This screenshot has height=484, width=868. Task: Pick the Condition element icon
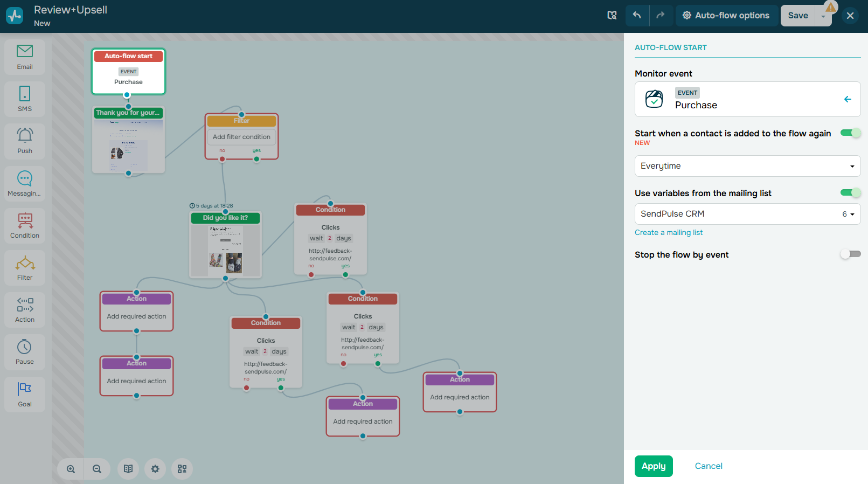click(x=25, y=225)
